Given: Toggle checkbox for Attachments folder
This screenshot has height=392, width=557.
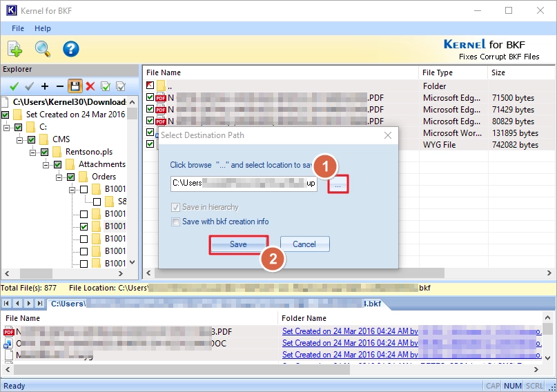Looking at the screenshot, I should pyautogui.click(x=57, y=164).
